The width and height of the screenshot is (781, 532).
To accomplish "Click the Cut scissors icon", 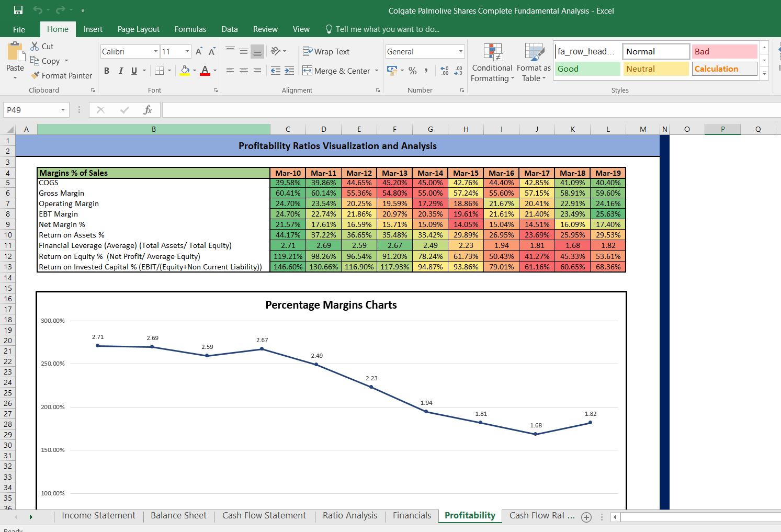I will pyautogui.click(x=35, y=46).
